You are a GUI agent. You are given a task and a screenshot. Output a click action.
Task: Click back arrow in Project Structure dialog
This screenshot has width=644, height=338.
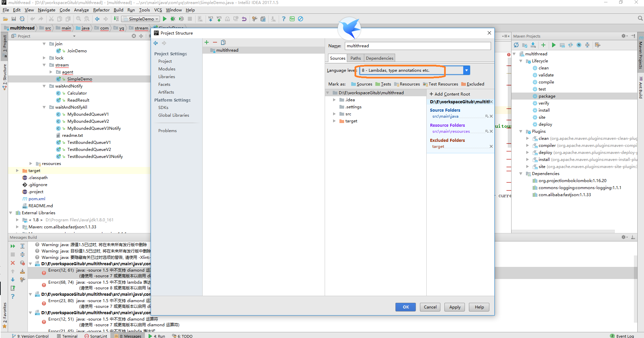(x=156, y=43)
